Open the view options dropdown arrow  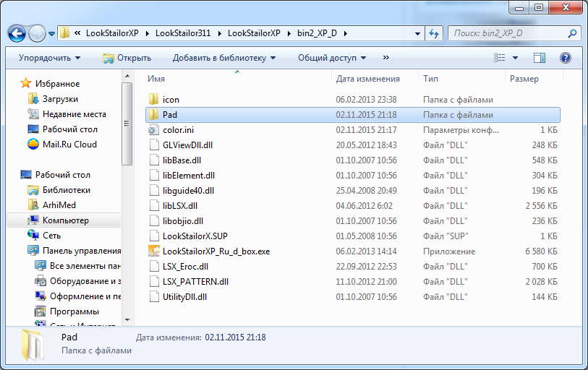coord(515,58)
